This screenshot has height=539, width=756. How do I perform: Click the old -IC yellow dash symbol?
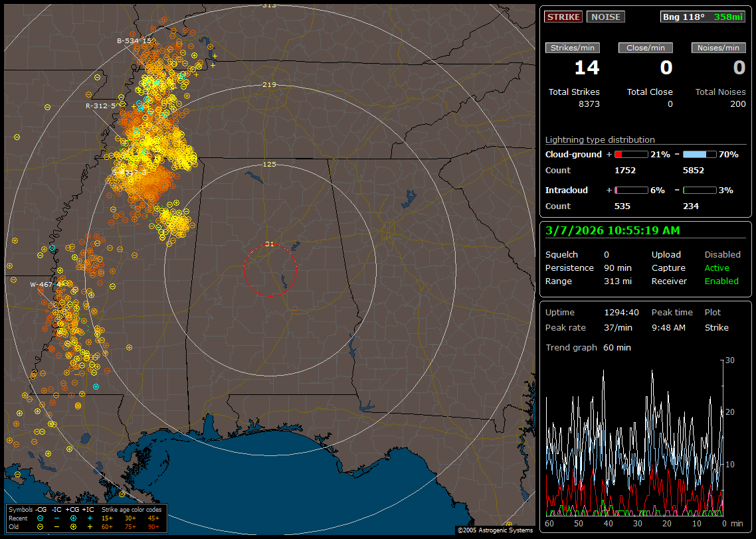point(57,526)
